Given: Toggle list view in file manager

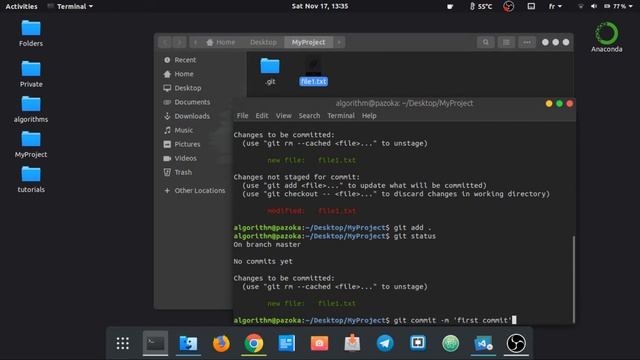Looking at the screenshot, I should (x=506, y=42).
